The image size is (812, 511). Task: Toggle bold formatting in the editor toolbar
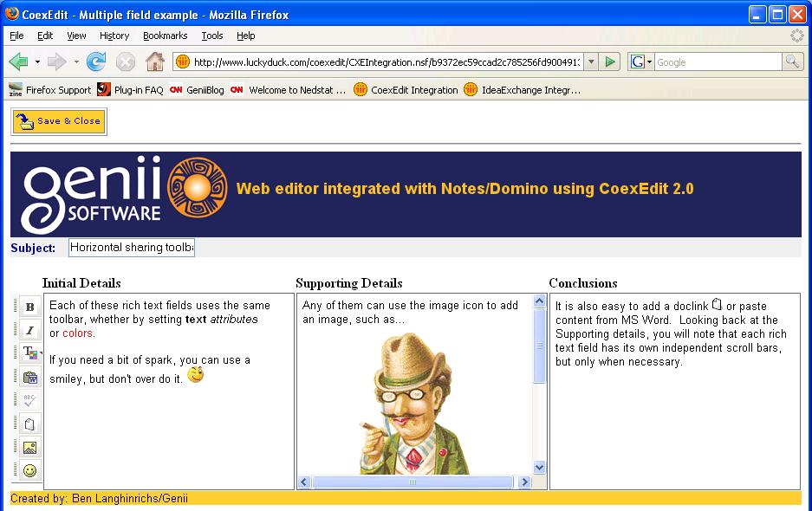pyautogui.click(x=30, y=307)
